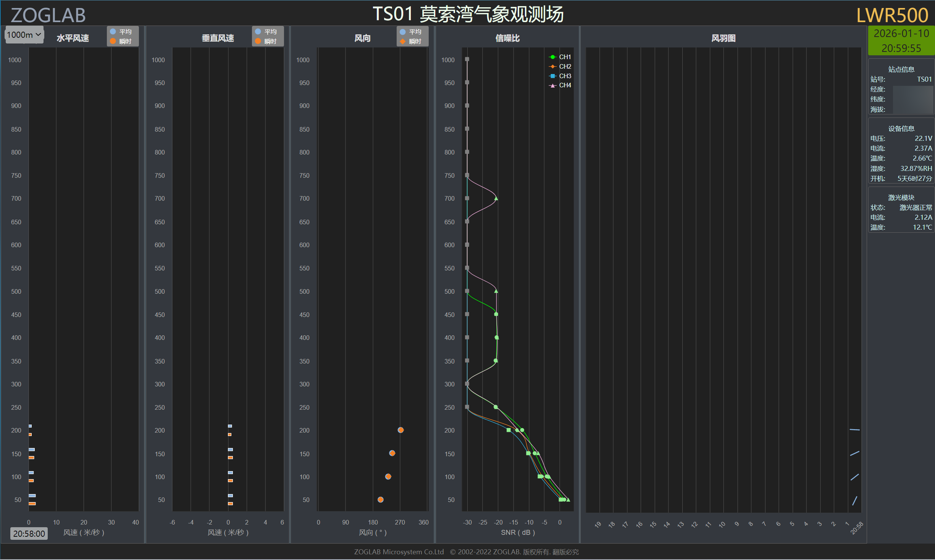This screenshot has width=935, height=560.
Task: Click the green date-time panel
Action: 901,40
